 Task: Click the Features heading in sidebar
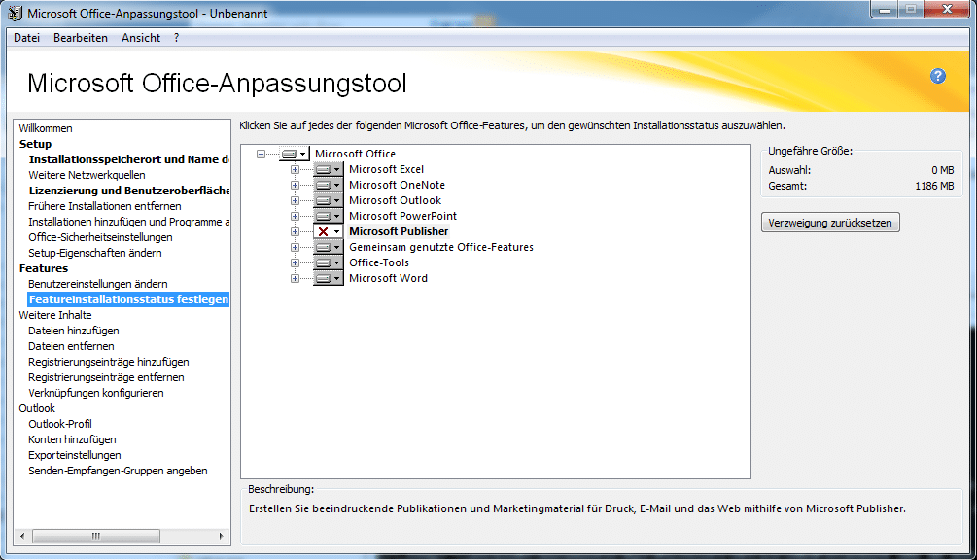coord(44,268)
